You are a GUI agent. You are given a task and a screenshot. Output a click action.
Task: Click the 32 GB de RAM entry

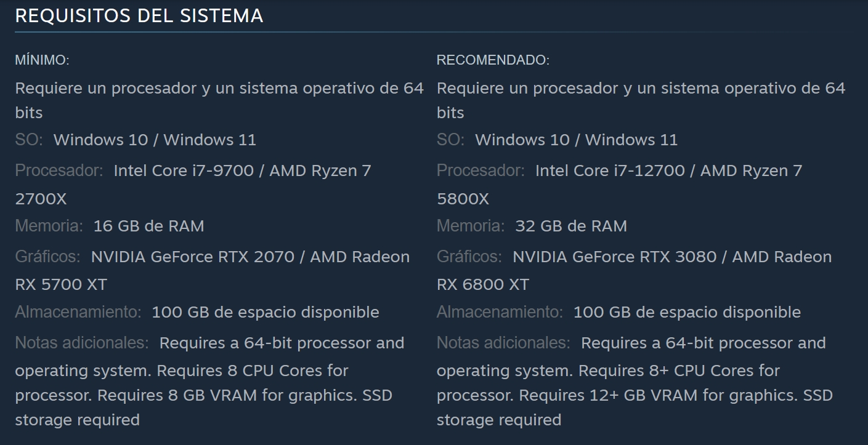[x=571, y=226]
